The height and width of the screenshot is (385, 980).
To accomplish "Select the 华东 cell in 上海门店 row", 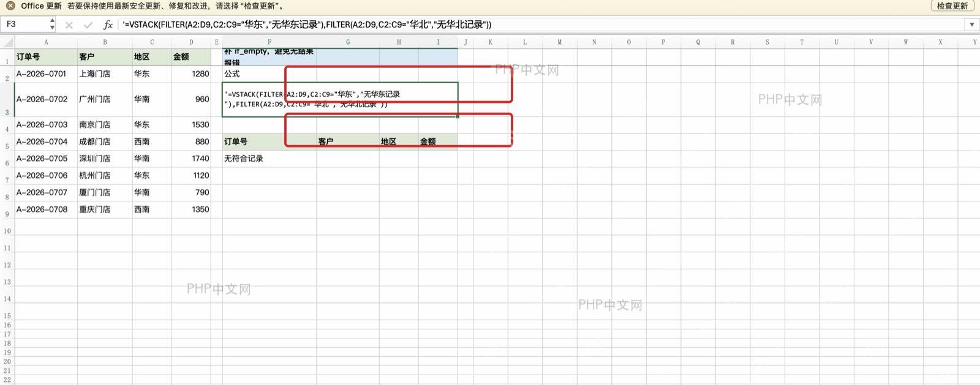I will (152, 74).
